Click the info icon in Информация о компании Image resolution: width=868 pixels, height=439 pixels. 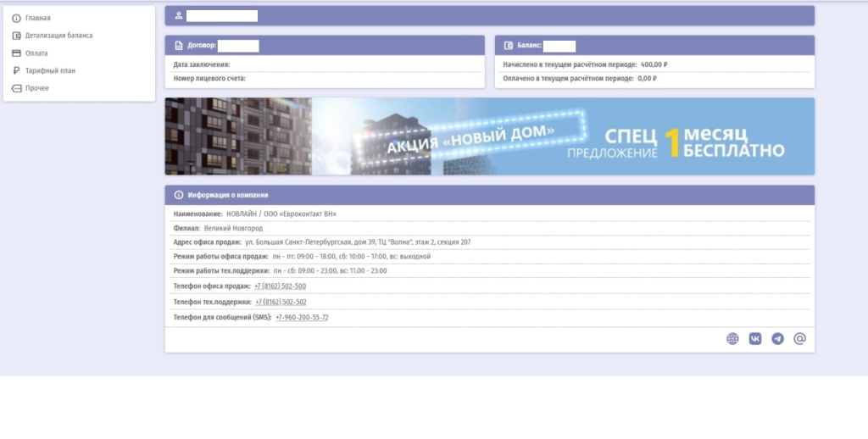(x=178, y=195)
